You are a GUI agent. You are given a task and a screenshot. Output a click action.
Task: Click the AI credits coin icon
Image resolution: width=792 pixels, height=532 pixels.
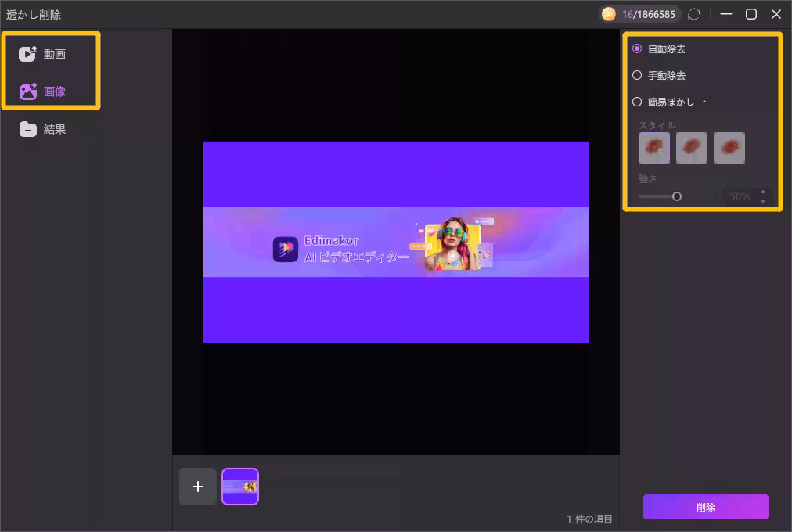tap(609, 14)
